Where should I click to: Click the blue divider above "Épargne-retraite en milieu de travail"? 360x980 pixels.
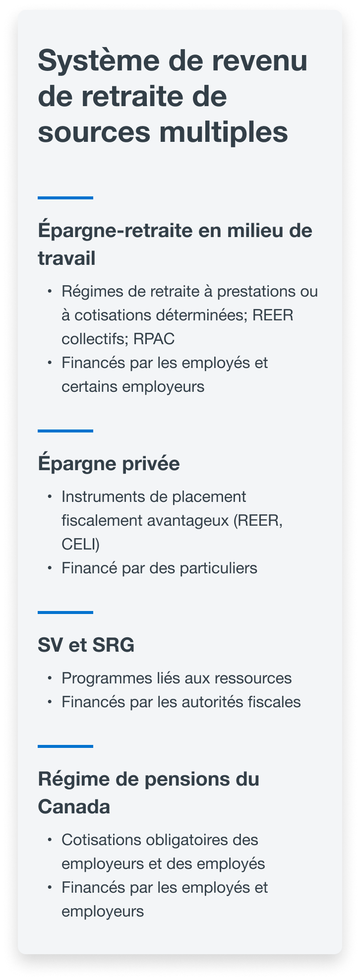click(x=65, y=198)
